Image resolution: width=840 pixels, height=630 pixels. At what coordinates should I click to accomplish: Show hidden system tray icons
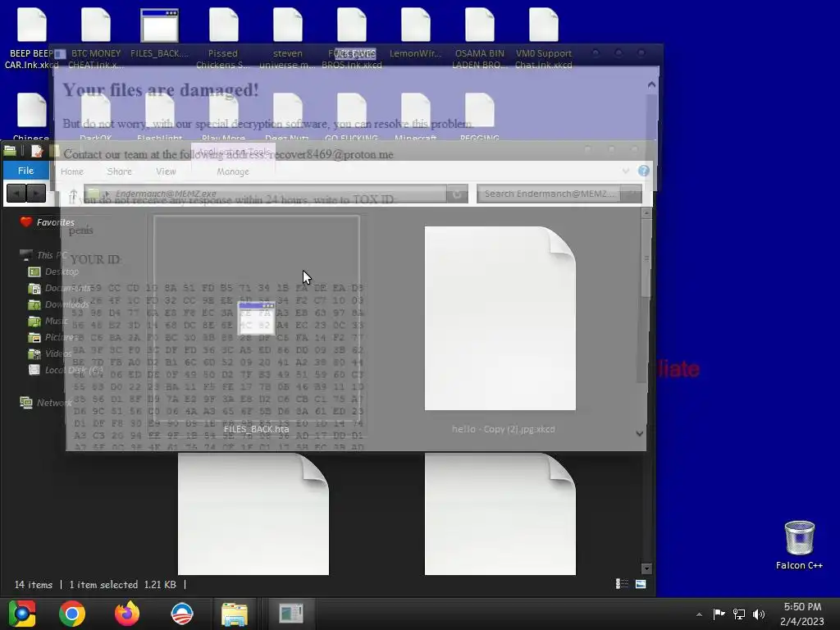pyautogui.click(x=699, y=614)
